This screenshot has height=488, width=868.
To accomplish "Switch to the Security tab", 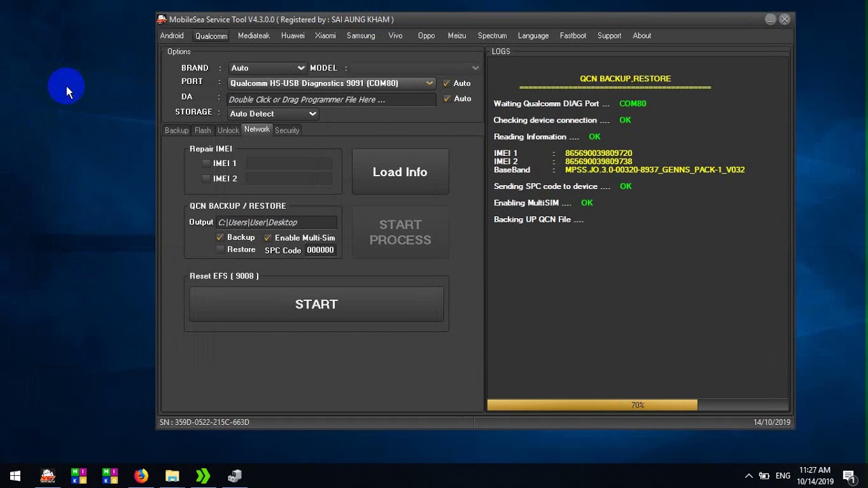I will 287,130.
